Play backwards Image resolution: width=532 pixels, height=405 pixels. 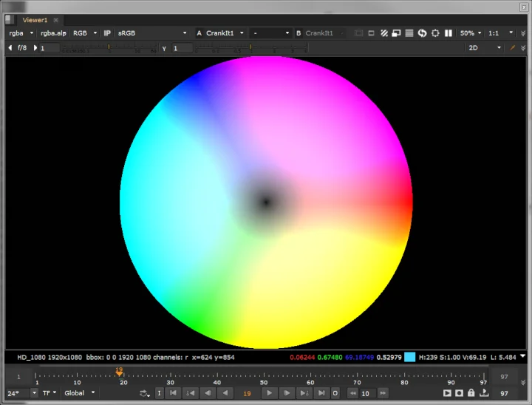[225, 393]
